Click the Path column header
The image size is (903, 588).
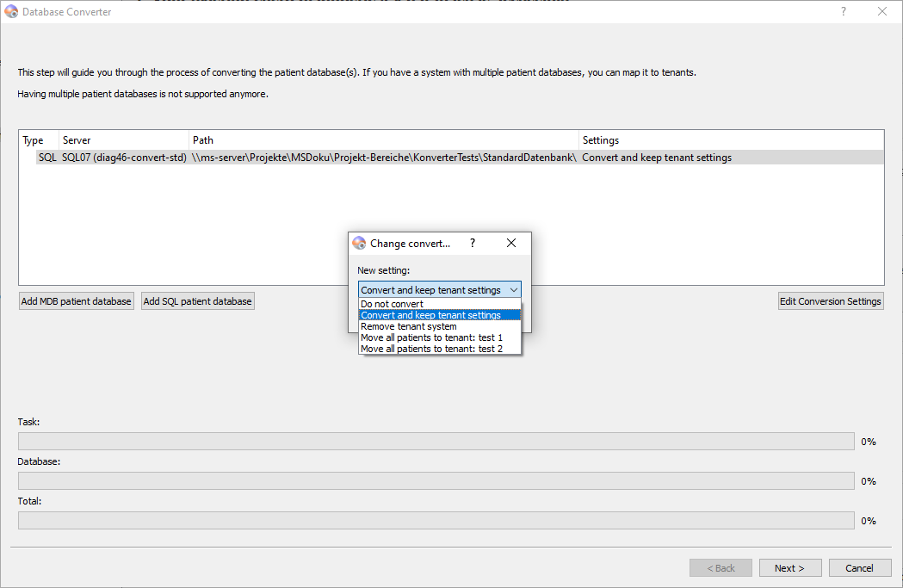[x=384, y=140]
